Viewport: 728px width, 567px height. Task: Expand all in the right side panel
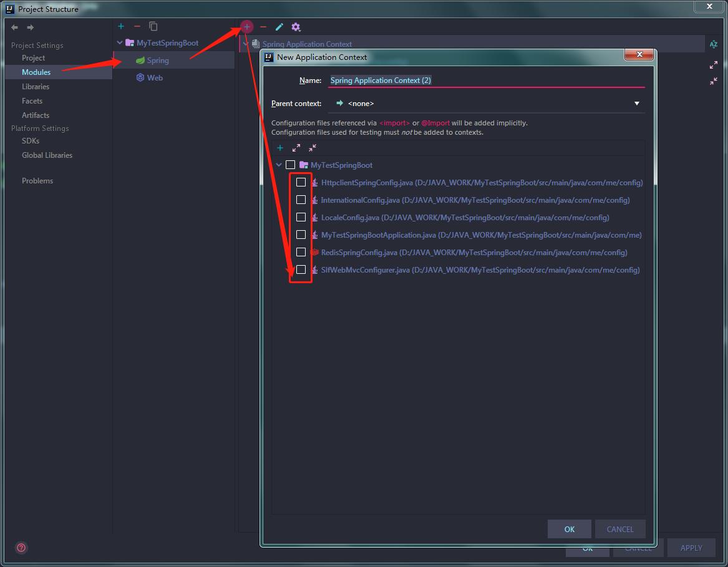coord(714,64)
